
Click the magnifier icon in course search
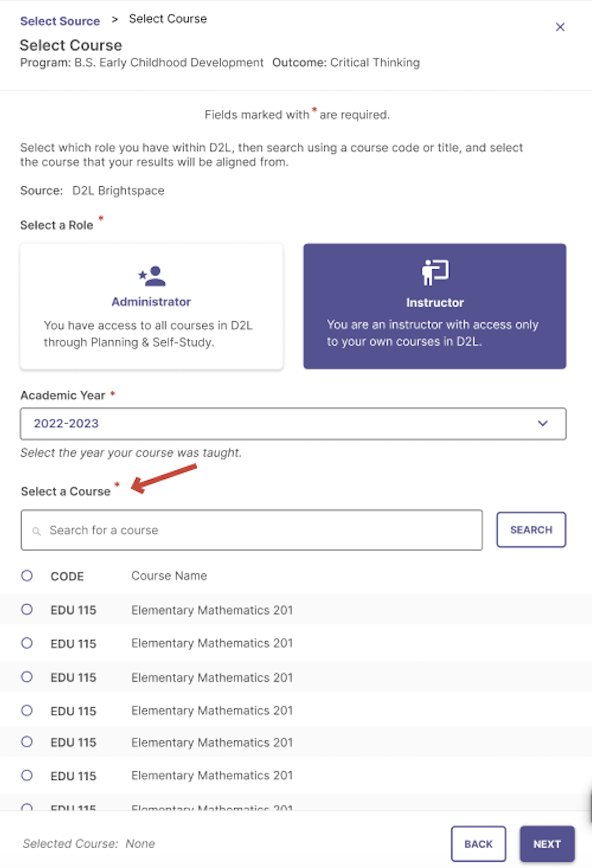pyautogui.click(x=37, y=531)
